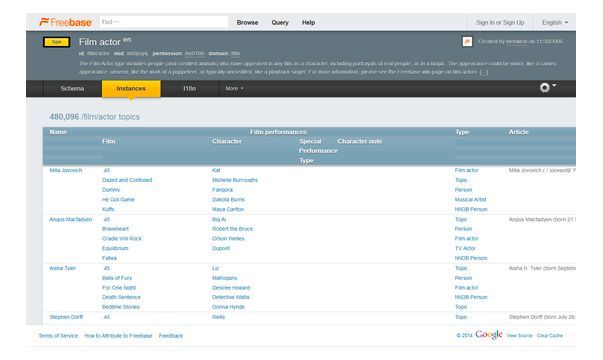Screen dimensions: 603x360
Task: Click the flag icon beside creator info
Action: [x=467, y=41]
